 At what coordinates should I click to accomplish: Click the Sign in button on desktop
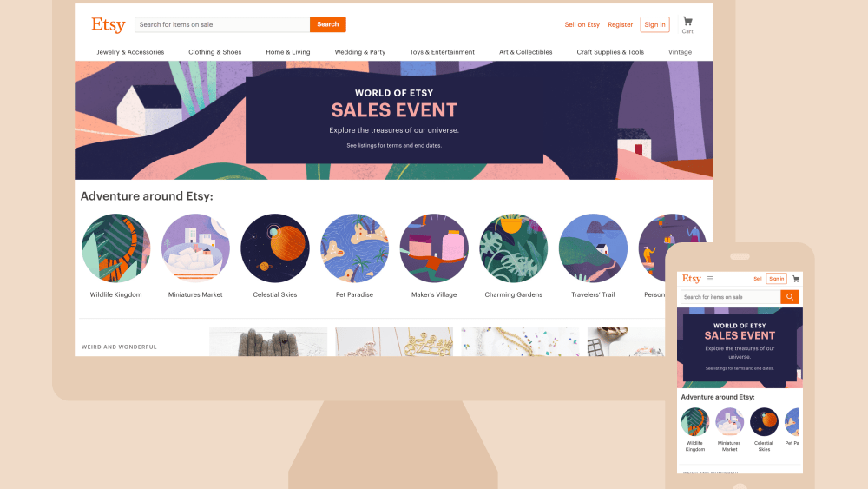tap(654, 24)
